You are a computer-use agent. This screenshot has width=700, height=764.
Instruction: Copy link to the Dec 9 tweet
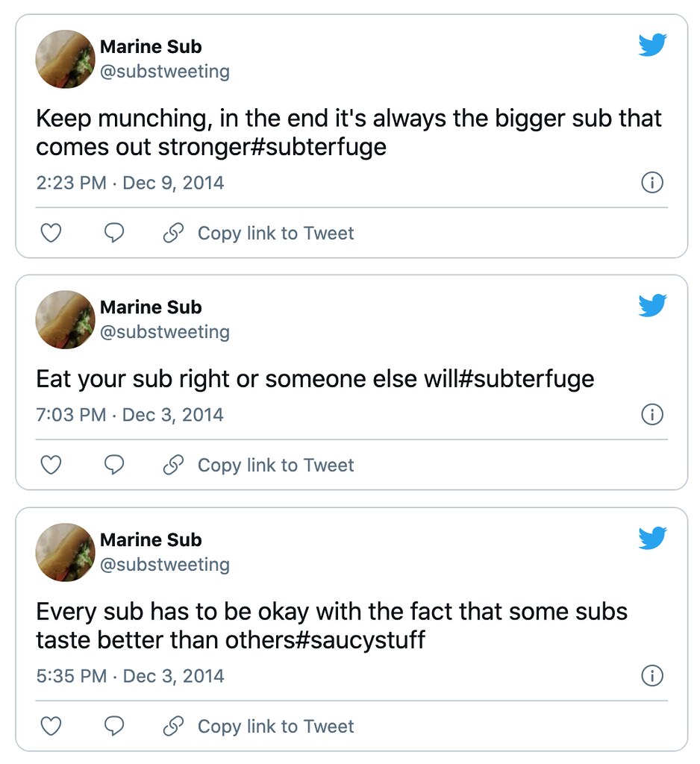coord(258,233)
